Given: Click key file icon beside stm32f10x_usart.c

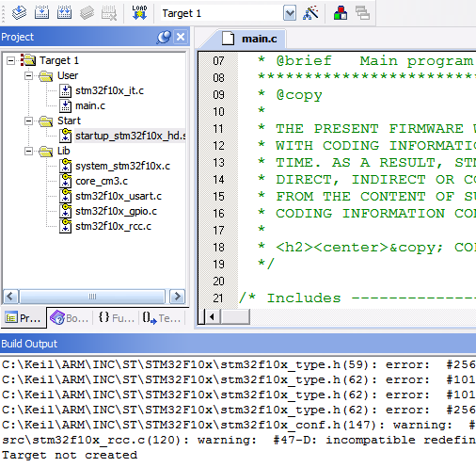Looking at the screenshot, I should (65, 196).
